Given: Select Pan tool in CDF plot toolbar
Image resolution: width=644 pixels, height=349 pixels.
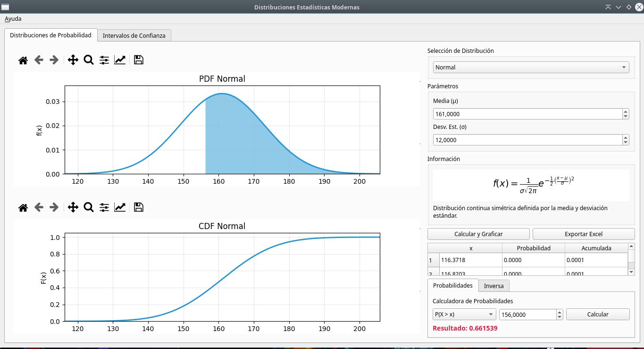Looking at the screenshot, I should pyautogui.click(x=73, y=207).
